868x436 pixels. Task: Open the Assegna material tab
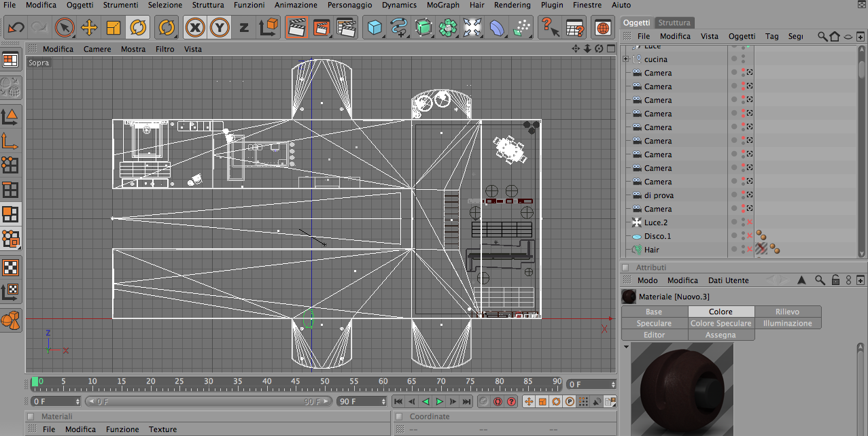coord(721,335)
